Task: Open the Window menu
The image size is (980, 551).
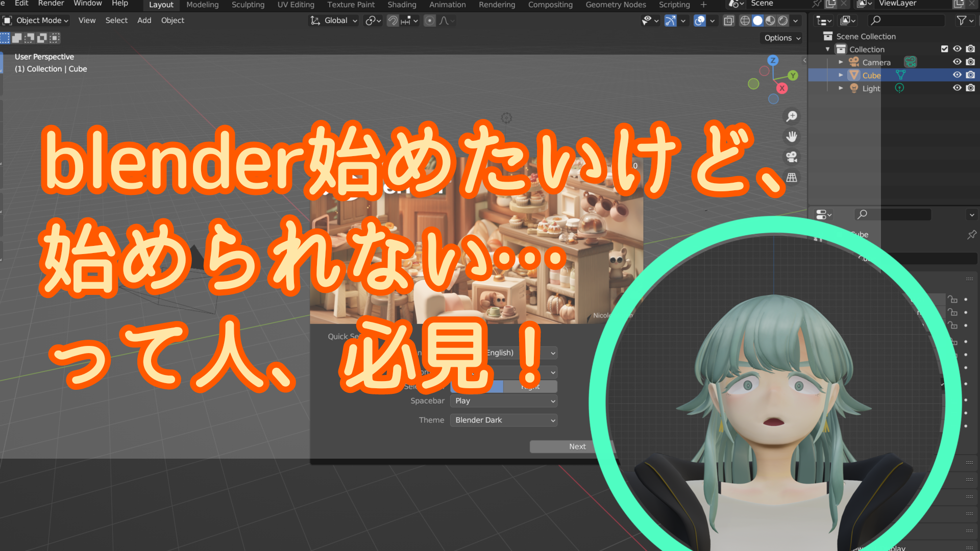Action: click(x=88, y=4)
